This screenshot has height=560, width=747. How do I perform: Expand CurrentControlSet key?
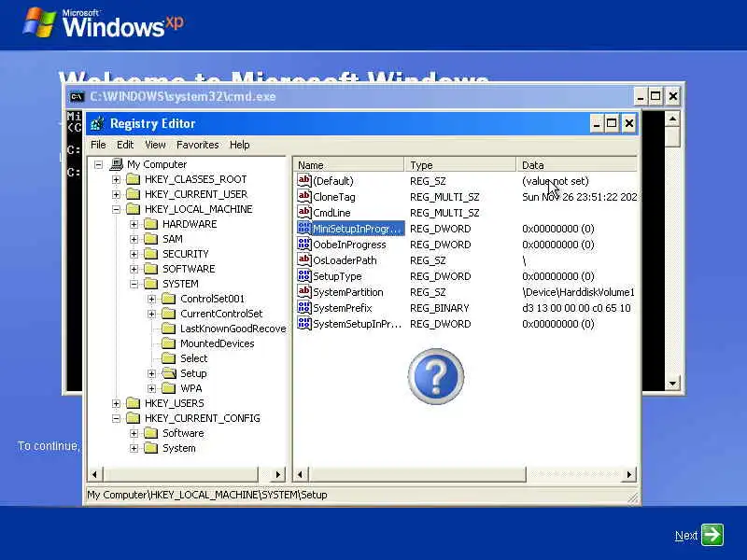[151, 314]
